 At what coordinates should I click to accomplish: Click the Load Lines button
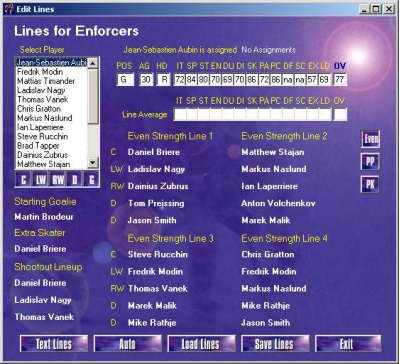[201, 344]
